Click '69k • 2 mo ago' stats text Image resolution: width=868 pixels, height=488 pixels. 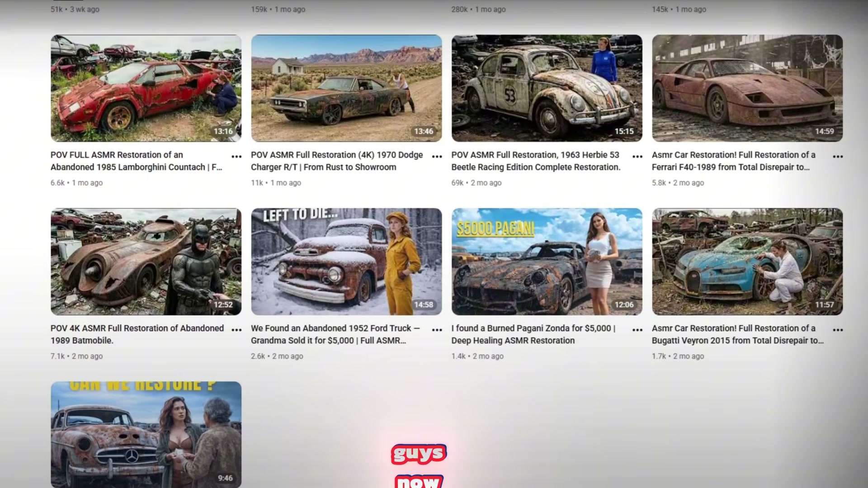pyautogui.click(x=476, y=183)
